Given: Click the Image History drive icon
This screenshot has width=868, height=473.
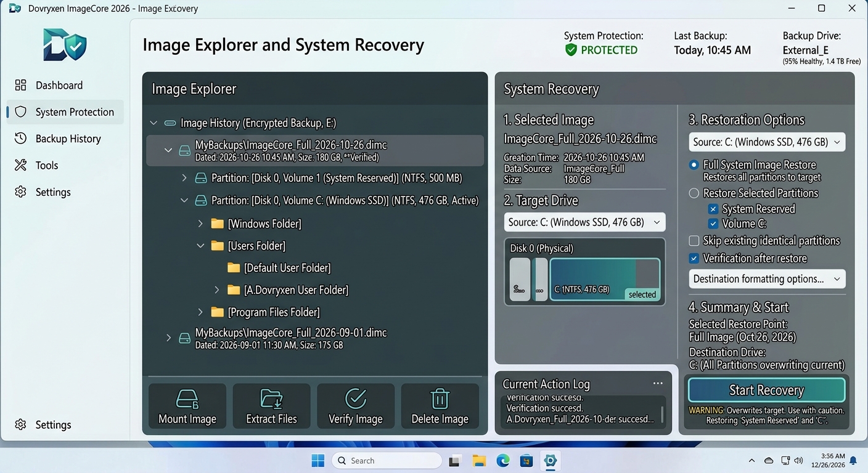Looking at the screenshot, I should pos(170,123).
